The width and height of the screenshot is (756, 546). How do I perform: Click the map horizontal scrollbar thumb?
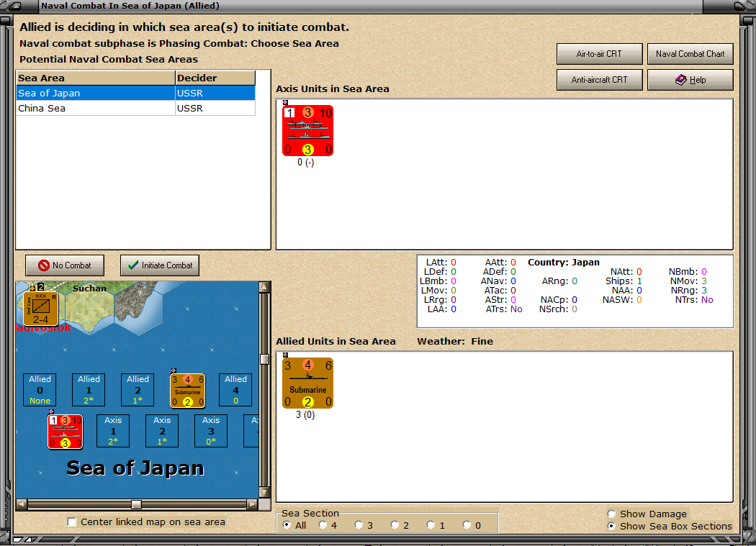pos(137,504)
